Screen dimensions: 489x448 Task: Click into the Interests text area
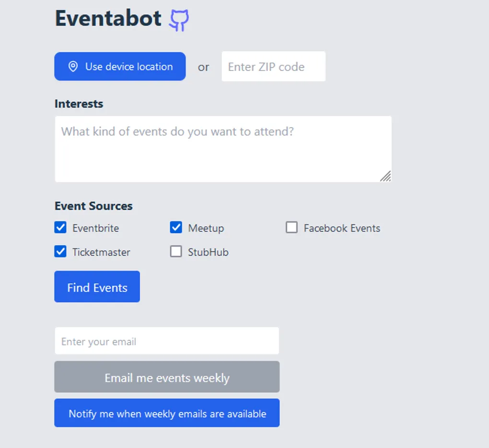click(223, 149)
